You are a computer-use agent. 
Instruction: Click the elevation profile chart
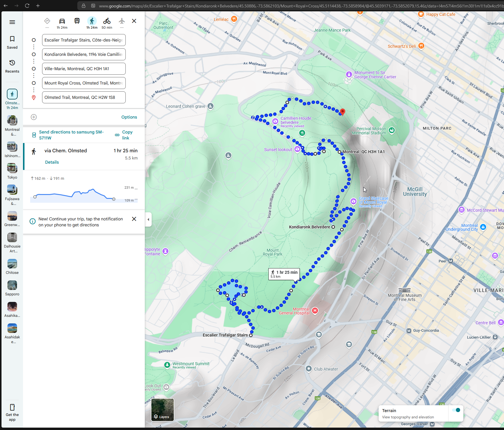(84, 196)
